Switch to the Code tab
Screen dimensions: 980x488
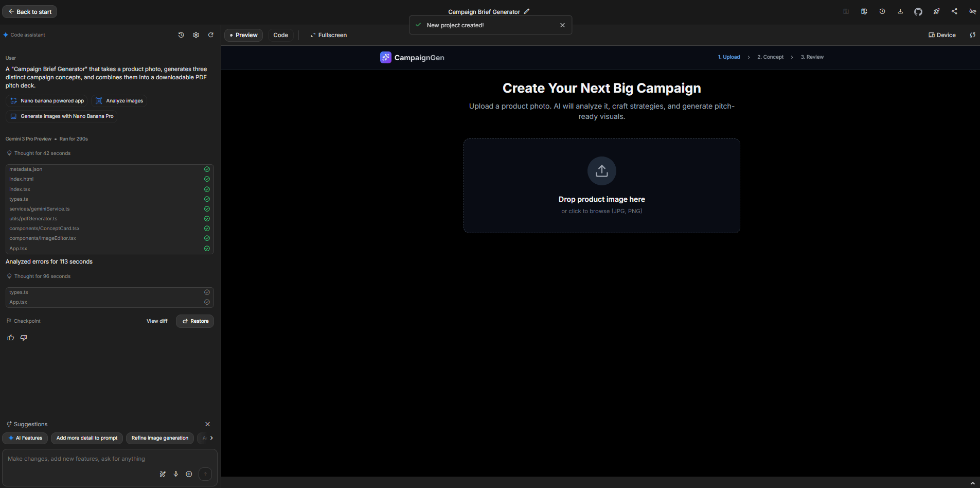click(x=280, y=35)
